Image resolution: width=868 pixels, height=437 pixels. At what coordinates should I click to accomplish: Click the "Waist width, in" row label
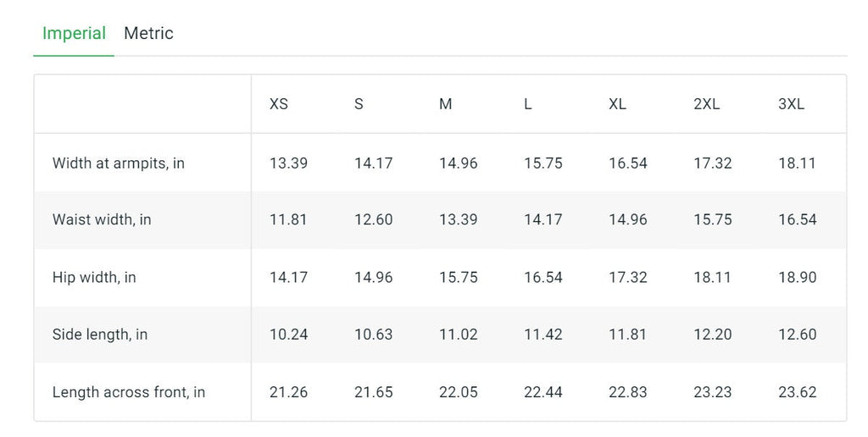[102, 219]
